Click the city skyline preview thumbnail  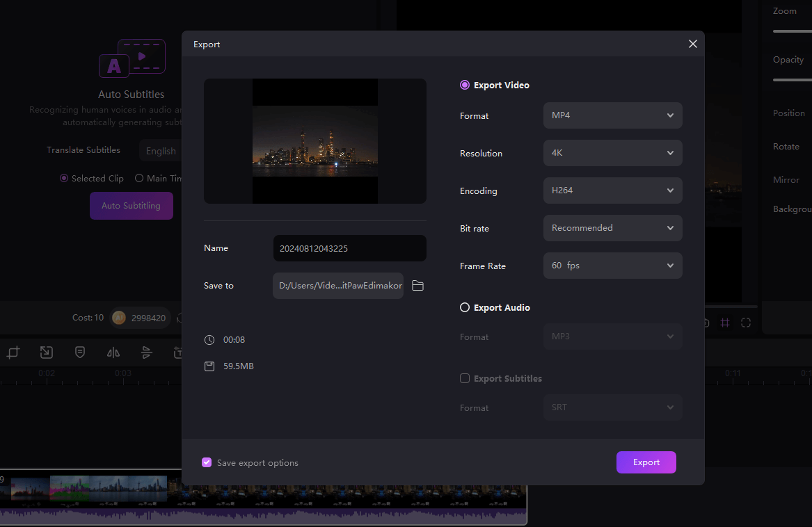pyautogui.click(x=315, y=141)
